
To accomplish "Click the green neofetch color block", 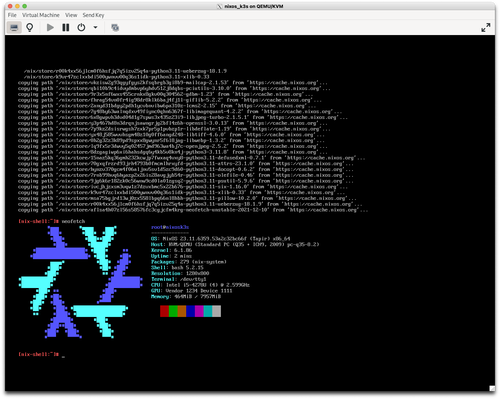I will 173,311.
